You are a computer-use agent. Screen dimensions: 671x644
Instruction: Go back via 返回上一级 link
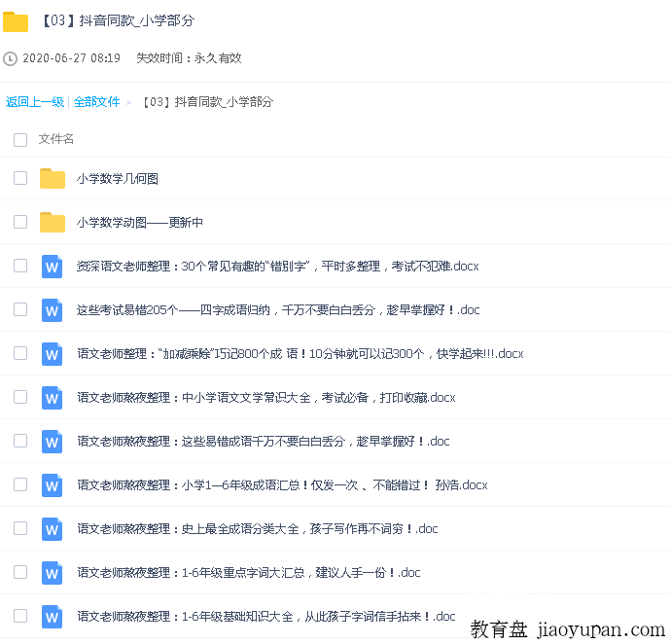point(35,102)
